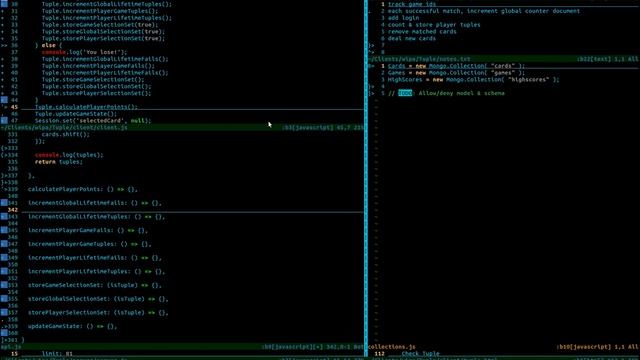Screen dimensions: 640x360
Task: Click incrementPlayerLifetimeFails definition line 349
Action: tap(95, 258)
